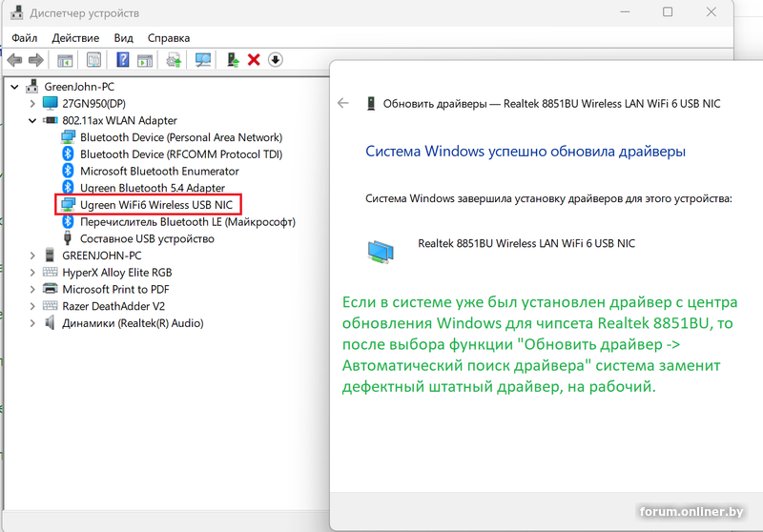Click the Forward arrow toolbar icon
Image resolution: width=763 pixels, height=532 pixels.
pyautogui.click(x=36, y=60)
